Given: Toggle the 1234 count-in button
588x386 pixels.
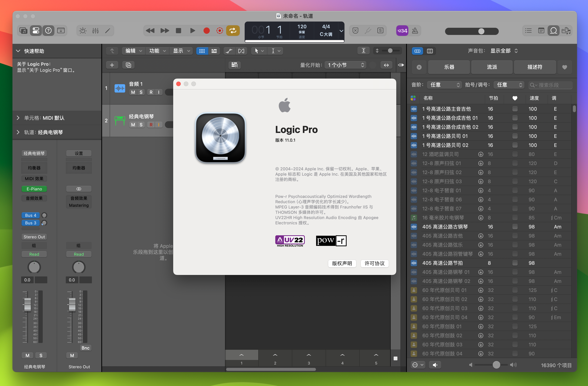Looking at the screenshot, I should pos(402,31).
